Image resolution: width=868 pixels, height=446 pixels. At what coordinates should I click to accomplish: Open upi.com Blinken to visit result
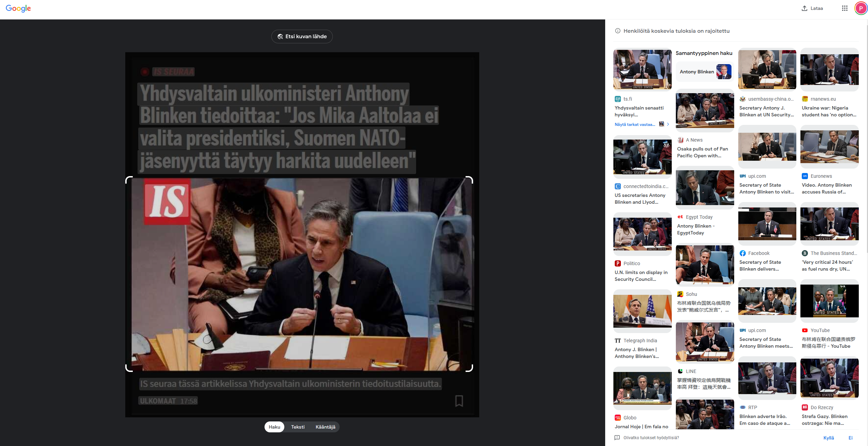[x=767, y=188]
